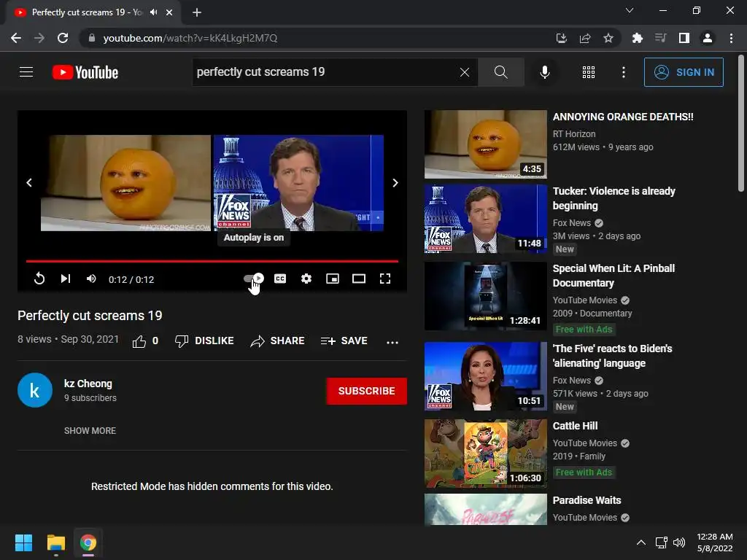Play Tucker endscreen suggestion in player
The image size is (747, 560).
pos(298,183)
